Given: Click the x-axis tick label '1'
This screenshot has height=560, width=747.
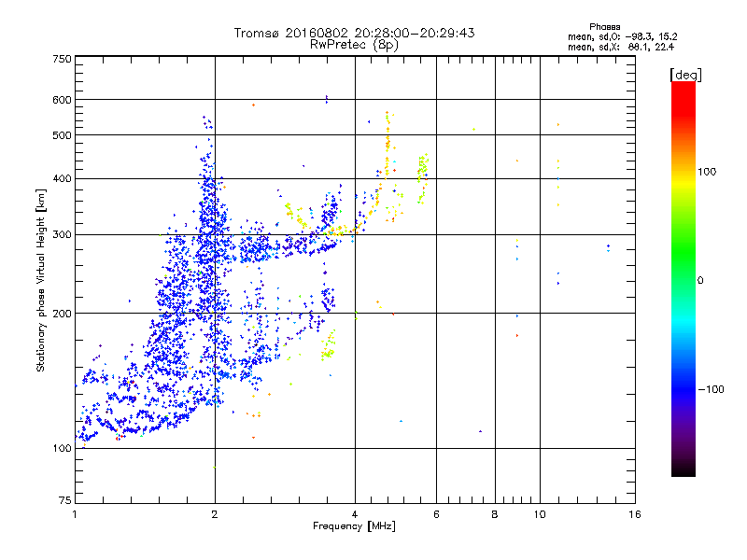Looking at the screenshot, I should [75, 514].
